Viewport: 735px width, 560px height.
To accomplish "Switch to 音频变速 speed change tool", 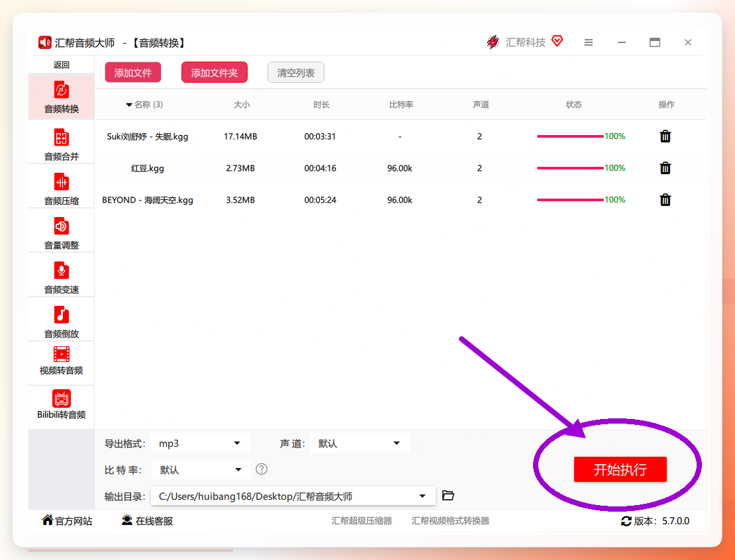I will pos(62,277).
